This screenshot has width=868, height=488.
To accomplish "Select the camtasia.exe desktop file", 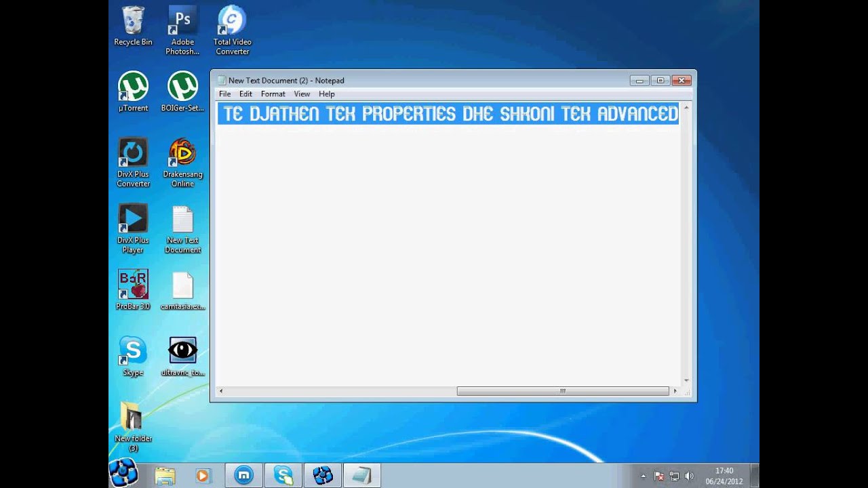I will (x=182, y=290).
